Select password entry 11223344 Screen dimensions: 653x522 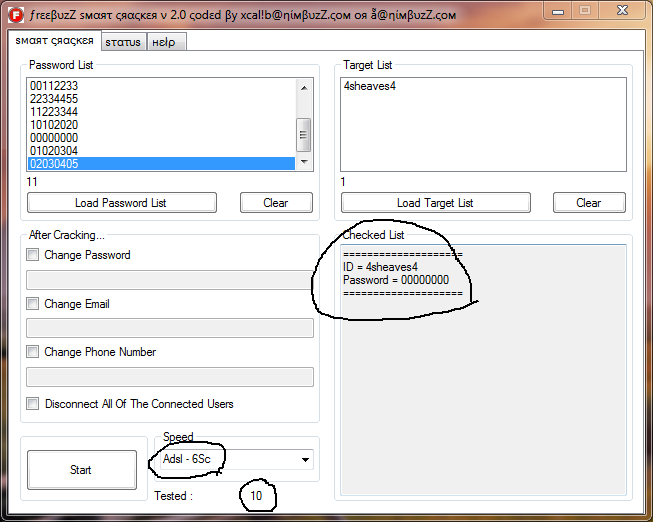[162, 112]
